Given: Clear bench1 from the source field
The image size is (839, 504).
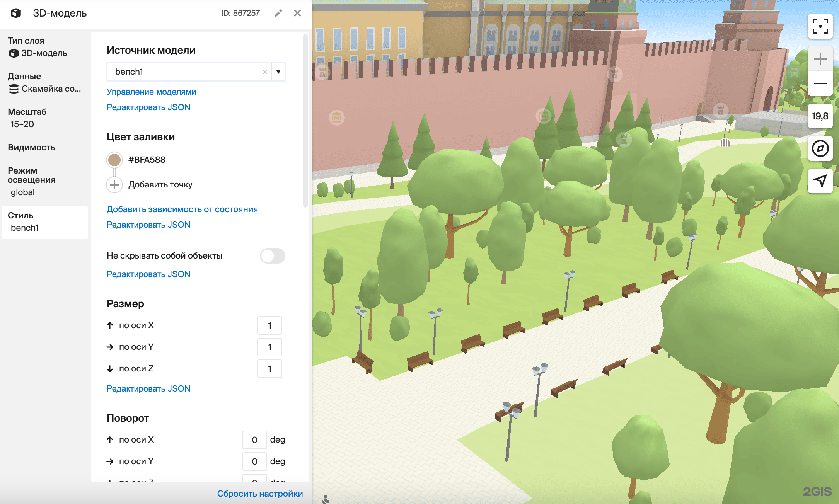Looking at the screenshot, I should [x=265, y=72].
